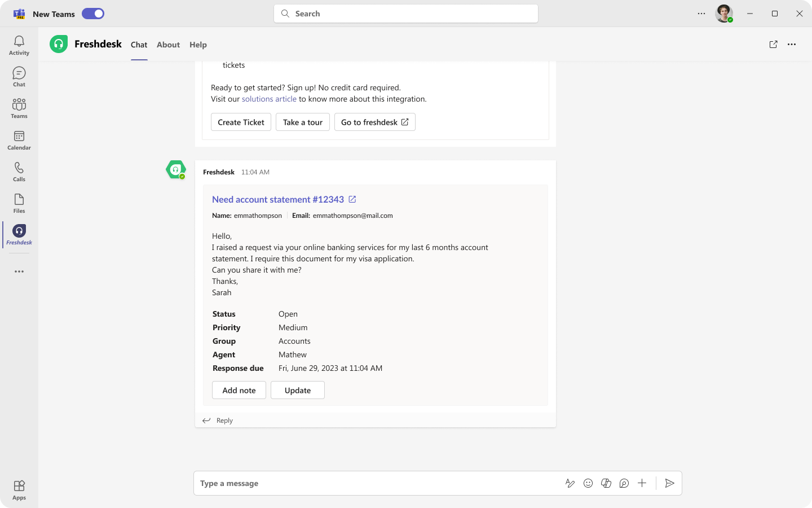Click the name emmathompson in ticket
Image resolution: width=812 pixels, height=508 pixels.
[258, 216]
